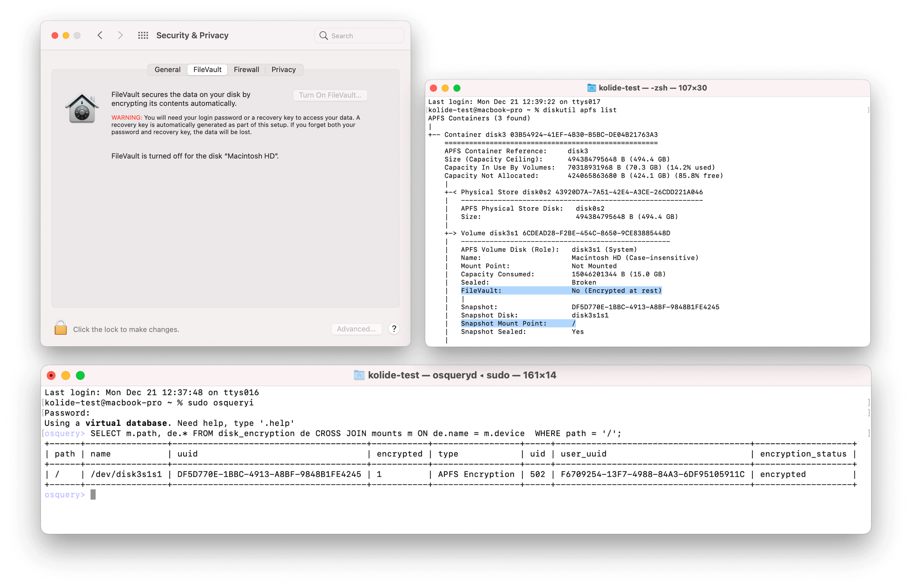The image size is (912, 588).
Task: Switch to the General tab
Action: click(x=168, y=70)
